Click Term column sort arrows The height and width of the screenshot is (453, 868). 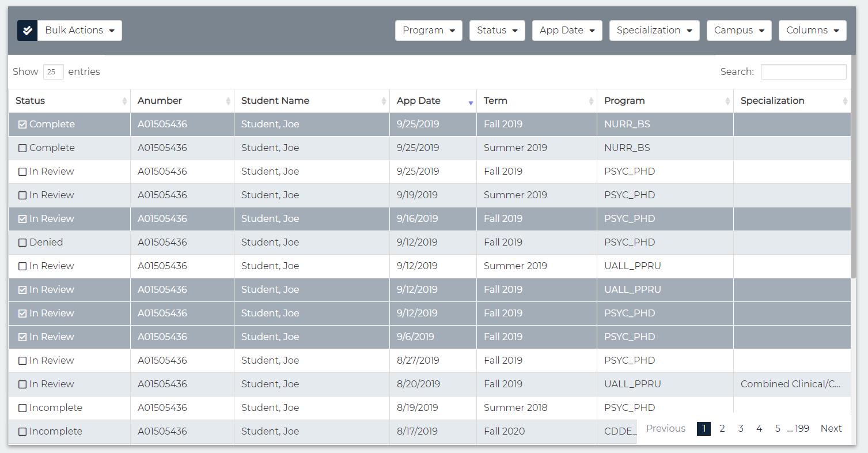(x=591, y=101)
